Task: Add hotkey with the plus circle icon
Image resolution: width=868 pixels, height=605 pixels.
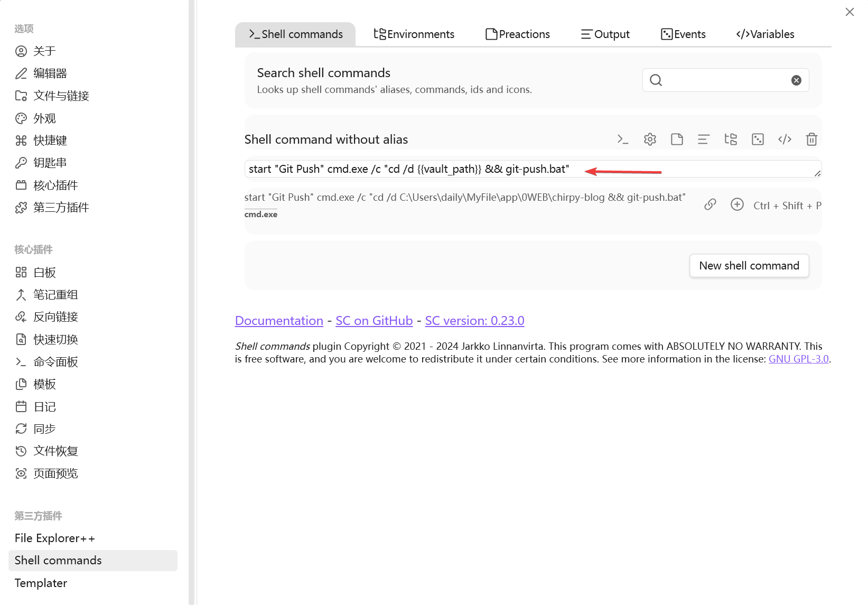Action: (737, 204)
